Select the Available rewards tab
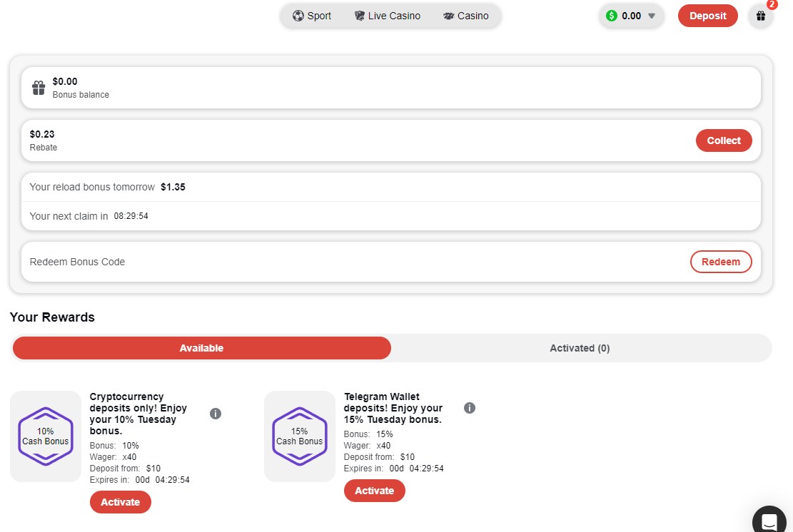Image resolution: width=793 pixels, height=532 pixels. click(x=201, y=348)
